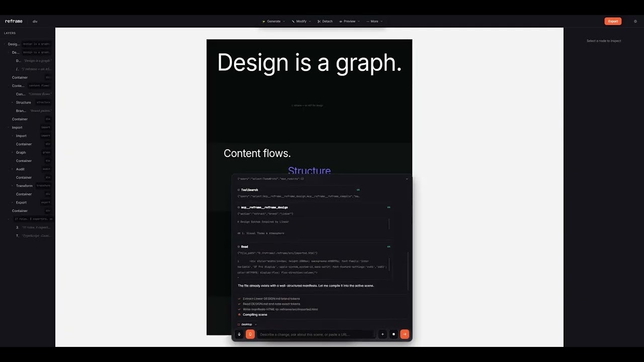Click the plus icon in the chat bar
This screenshot has height=362, width=644.
382,334
